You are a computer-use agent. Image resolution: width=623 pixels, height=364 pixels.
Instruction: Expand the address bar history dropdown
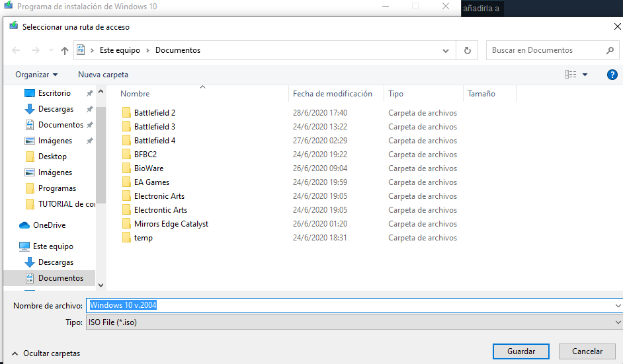click(445, 51)
